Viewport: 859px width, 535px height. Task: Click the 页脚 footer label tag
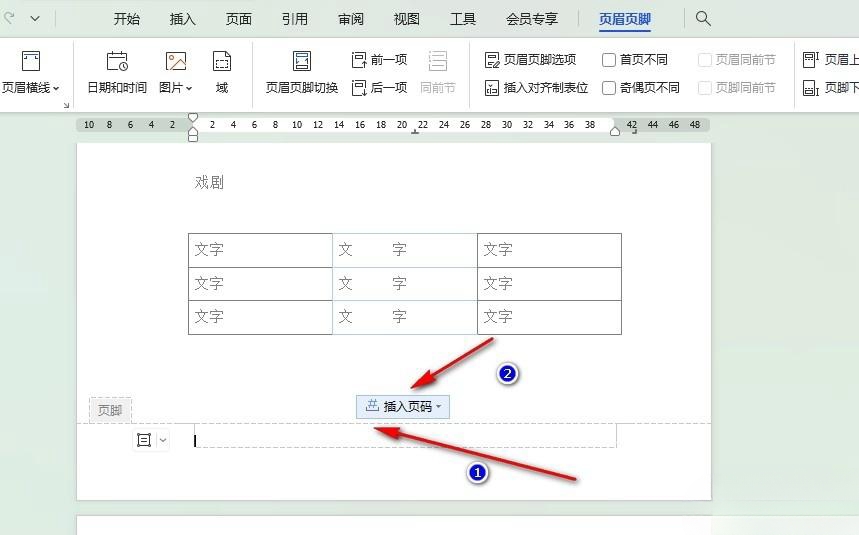coord(110,410)
